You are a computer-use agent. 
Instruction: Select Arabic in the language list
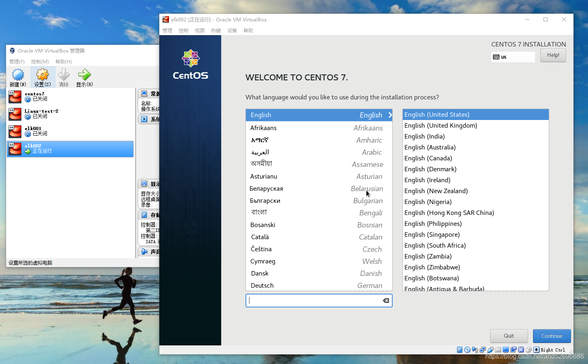click(319, 152)
